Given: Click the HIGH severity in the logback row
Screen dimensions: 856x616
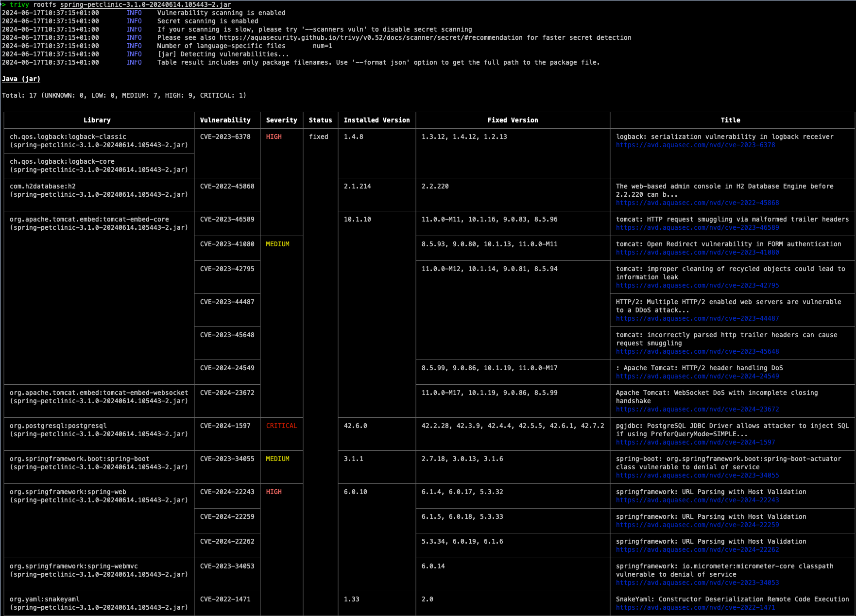Looking at the screenshot, I should point(274,137).
